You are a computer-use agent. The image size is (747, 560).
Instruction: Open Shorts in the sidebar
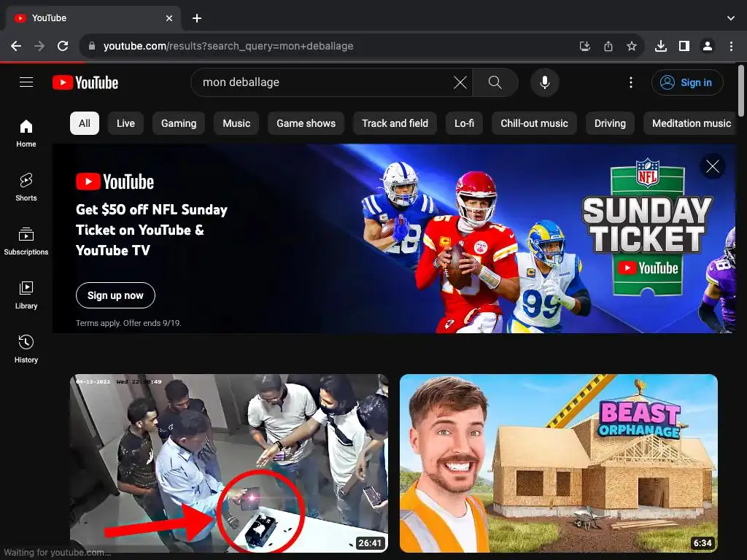26,187
